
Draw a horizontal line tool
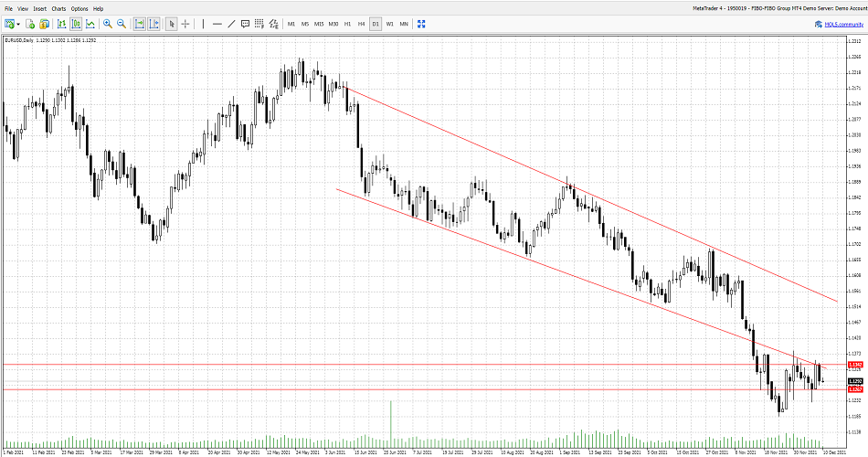tap(217, 24)
